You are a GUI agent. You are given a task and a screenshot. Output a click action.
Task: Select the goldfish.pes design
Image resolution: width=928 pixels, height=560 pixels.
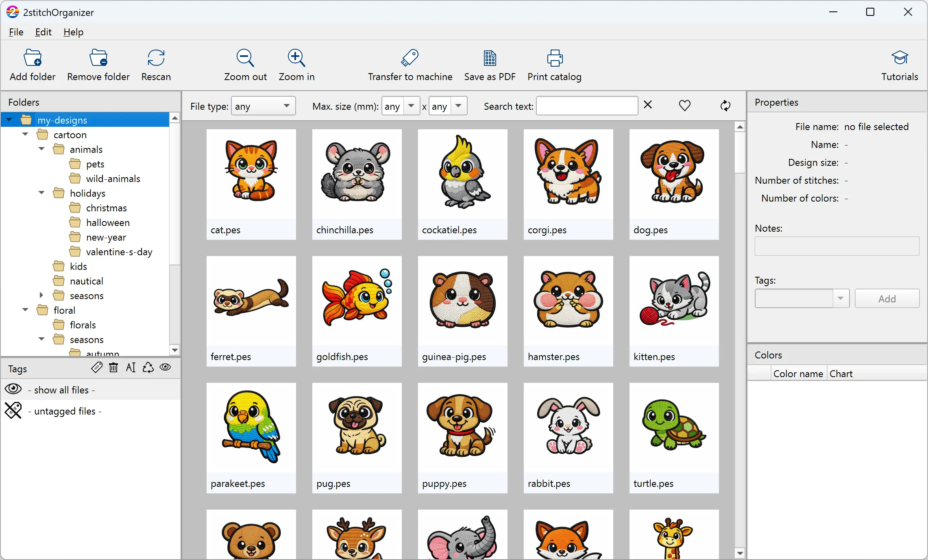tap(357, 311)
